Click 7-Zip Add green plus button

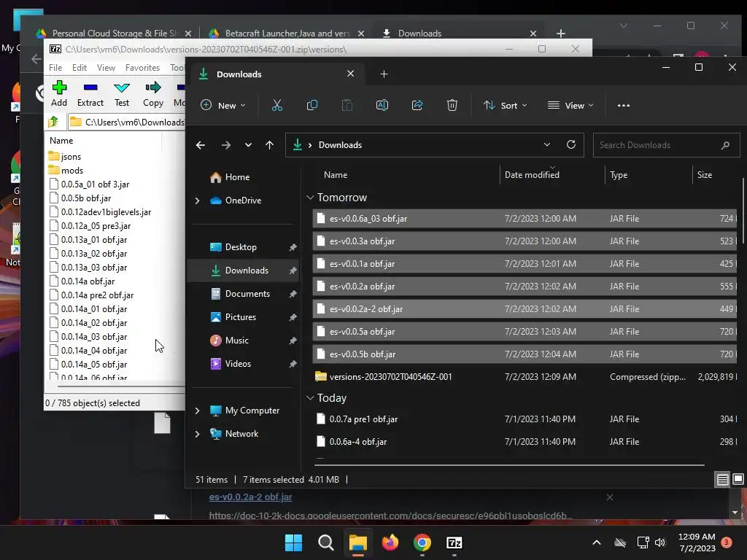[x=59, y=94]
